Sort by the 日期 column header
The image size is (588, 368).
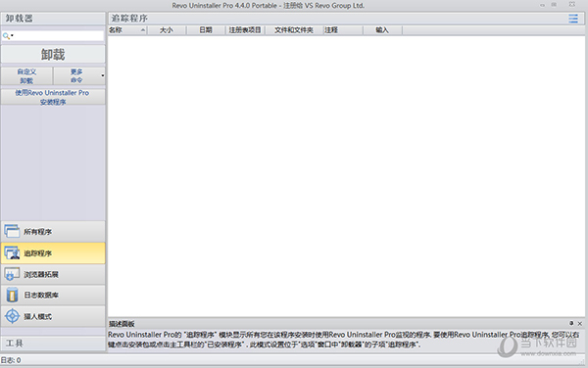(206, 30)
